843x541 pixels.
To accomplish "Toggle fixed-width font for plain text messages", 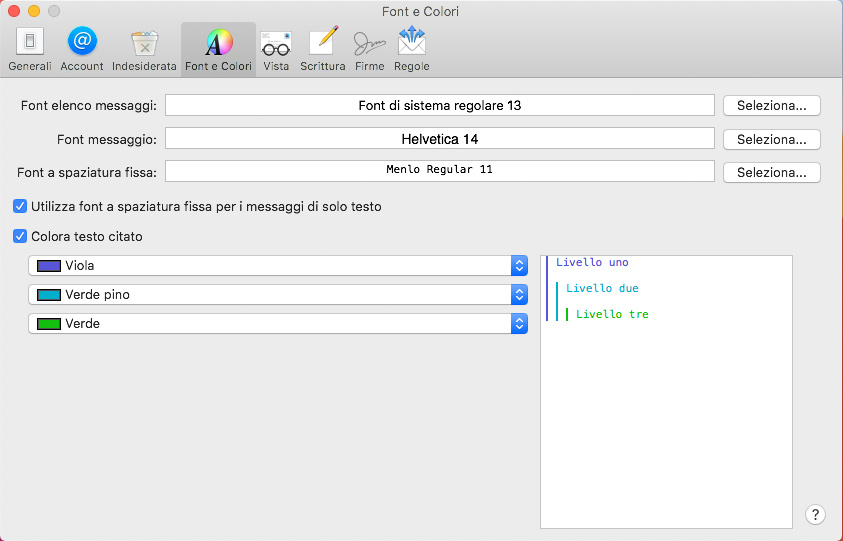I will [x=20, y=207].
